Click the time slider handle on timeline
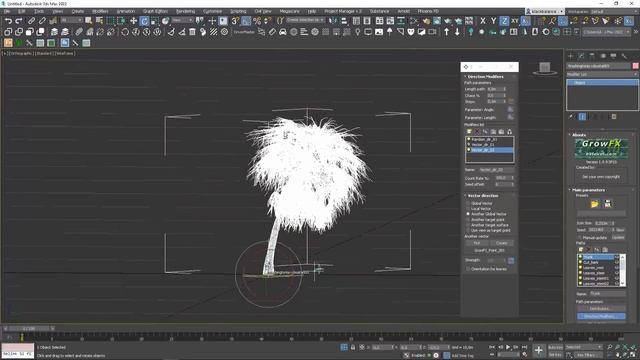 [29, 329]
